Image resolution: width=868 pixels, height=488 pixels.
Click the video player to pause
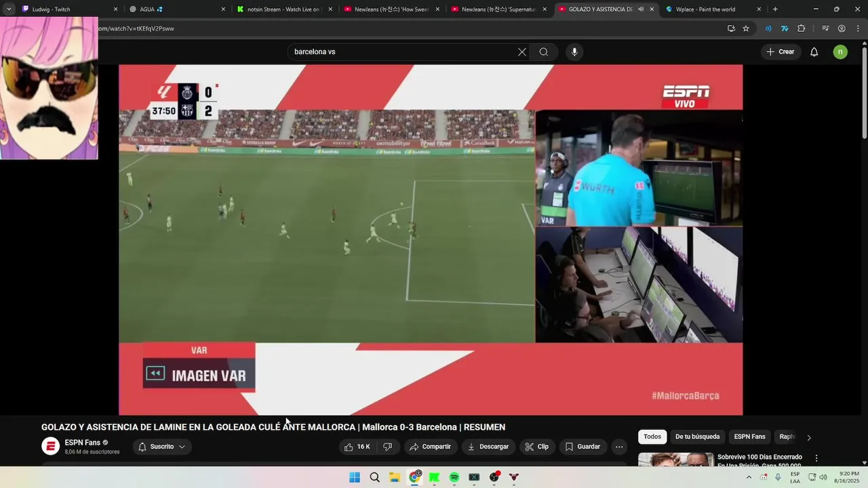[431, 239]
